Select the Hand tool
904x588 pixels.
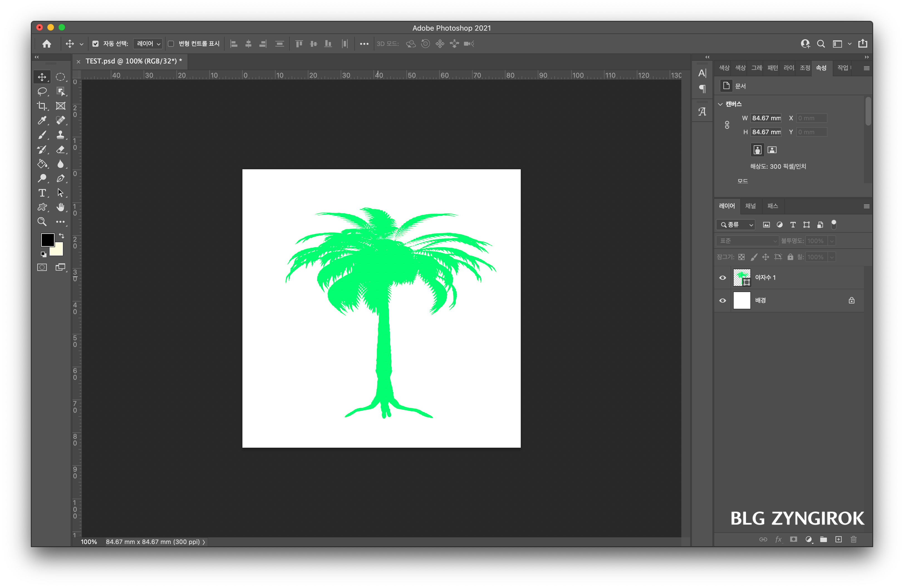[x=60, y=207]
